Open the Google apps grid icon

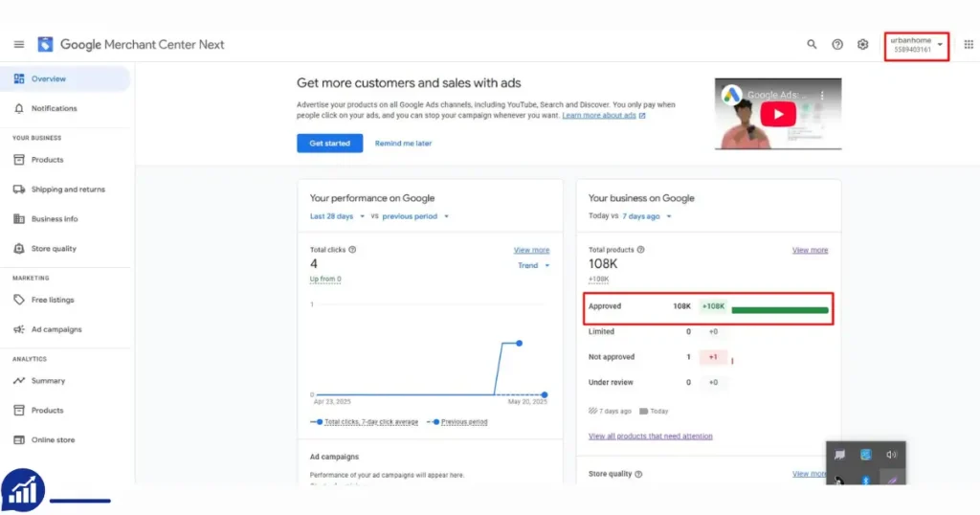point(969,44)
